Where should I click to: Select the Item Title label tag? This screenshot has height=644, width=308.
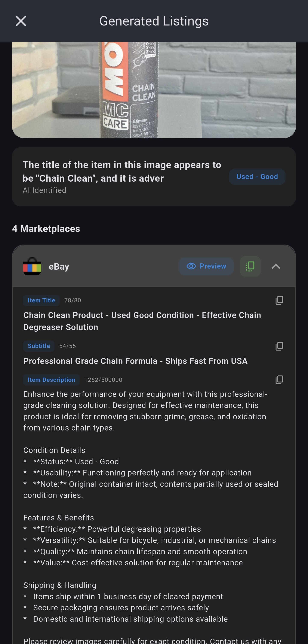coord(41,300)
